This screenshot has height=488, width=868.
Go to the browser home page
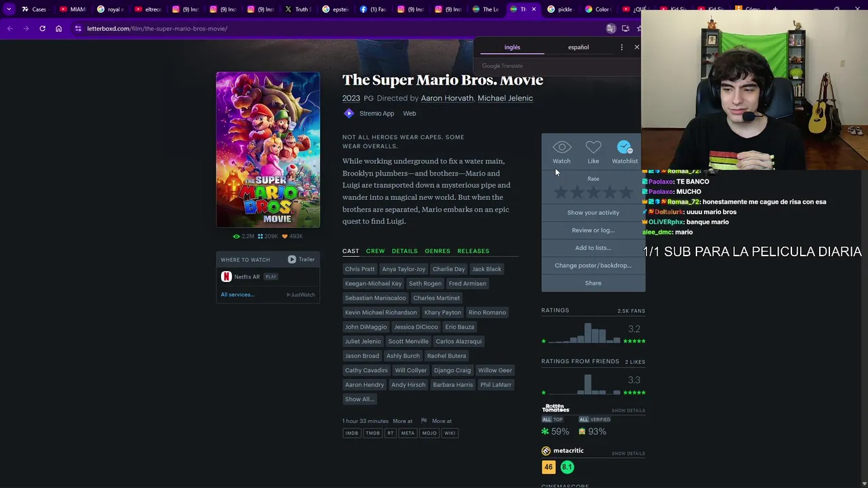point(58,28)
